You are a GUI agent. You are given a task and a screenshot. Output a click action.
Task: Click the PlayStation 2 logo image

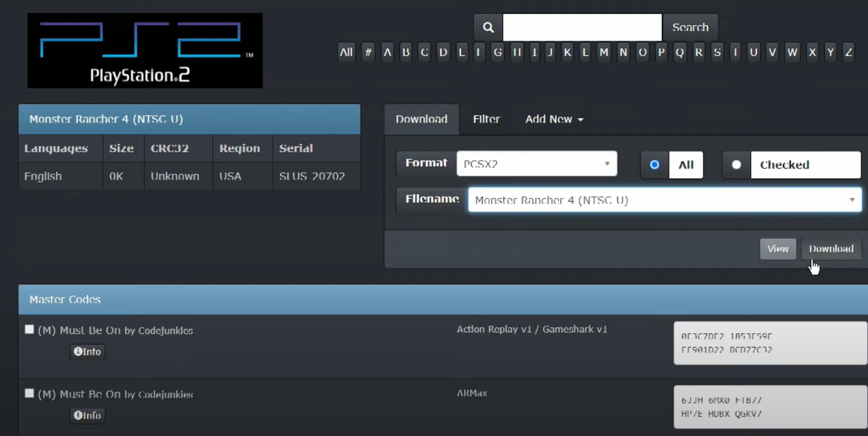pyautogui.click(x=145, y=51)
